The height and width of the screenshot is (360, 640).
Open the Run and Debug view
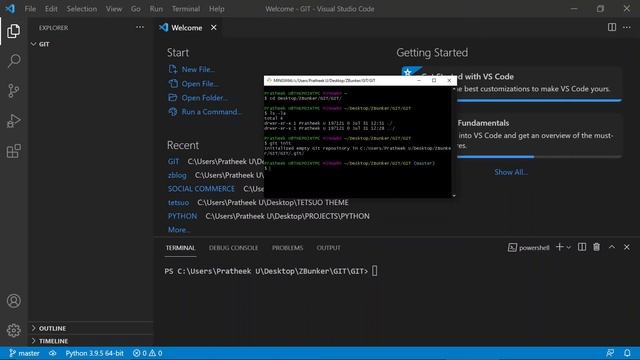click(13, 121)
